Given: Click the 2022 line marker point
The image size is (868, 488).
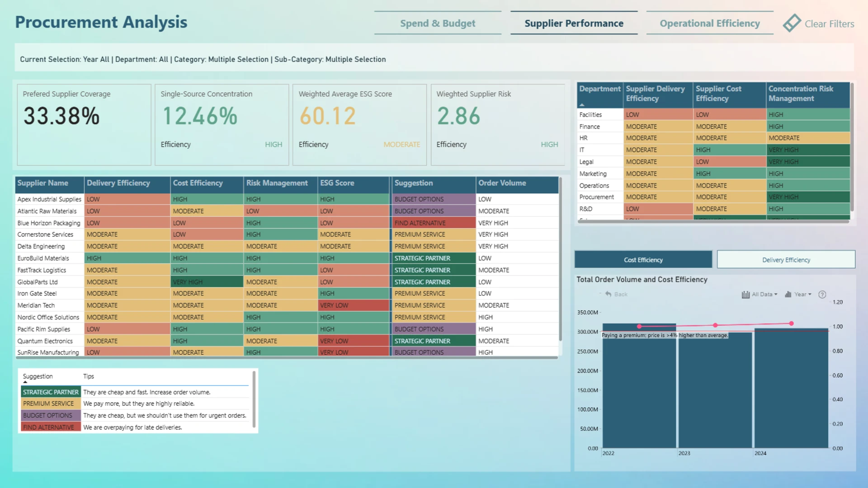Looking at the screenshot, I should tap(639, 326).
